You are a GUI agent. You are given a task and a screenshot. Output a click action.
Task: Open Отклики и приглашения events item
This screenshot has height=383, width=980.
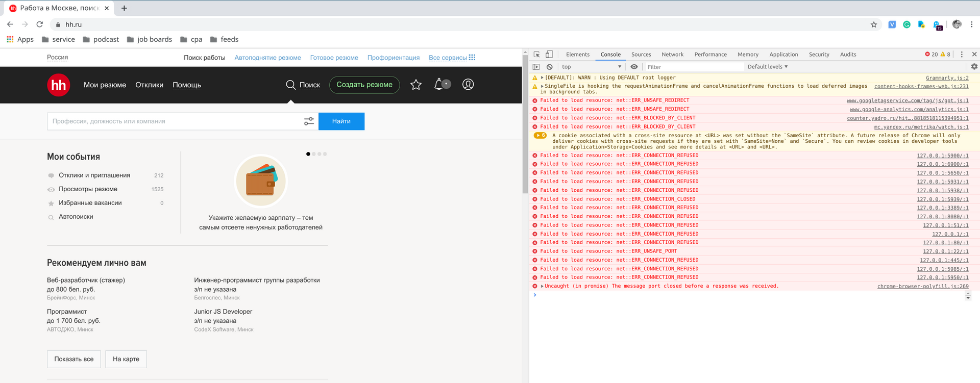pyautogui.click(x=94, y=175)
